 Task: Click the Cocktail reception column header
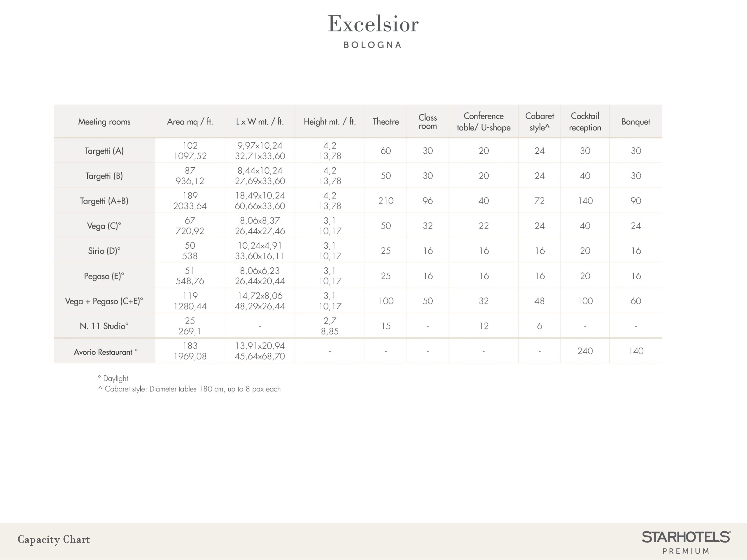click(x=585, y=122)
